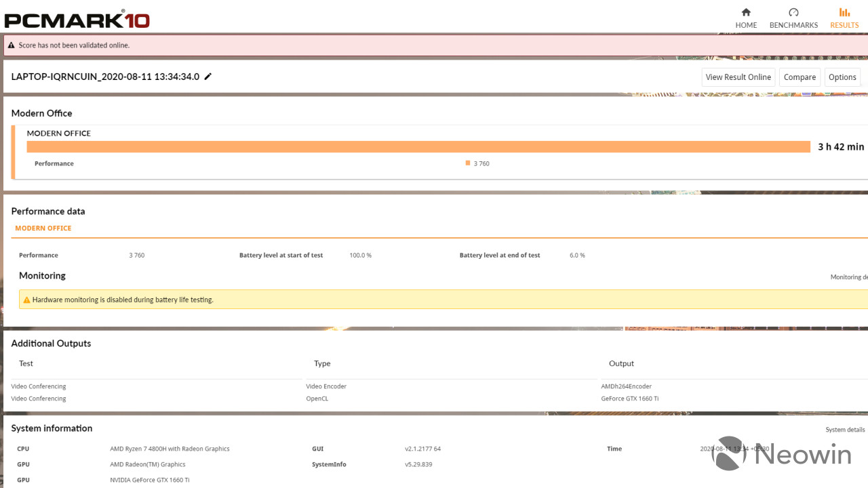Click the Compare button
This screenshot has height=488, width=868.
(800, 77)
